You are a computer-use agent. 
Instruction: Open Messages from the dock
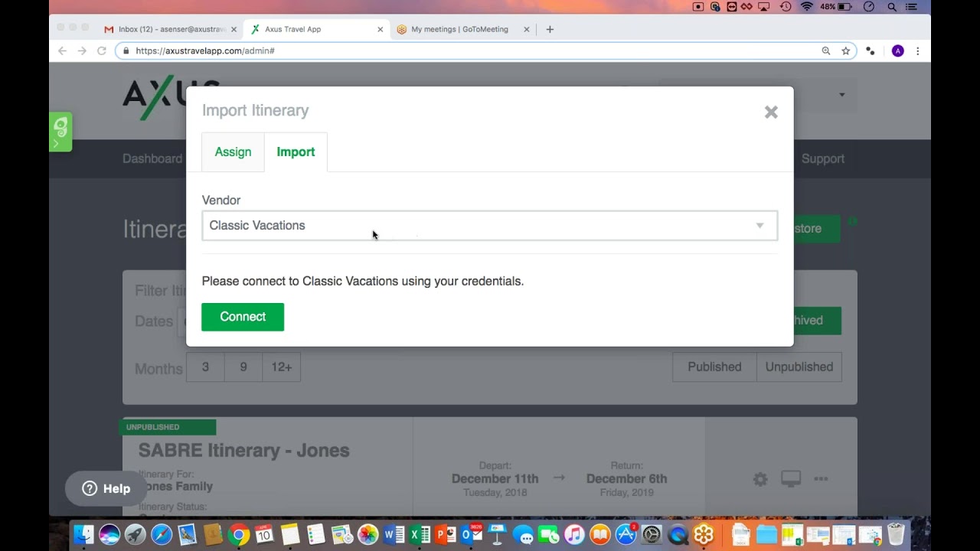(523, 534)
